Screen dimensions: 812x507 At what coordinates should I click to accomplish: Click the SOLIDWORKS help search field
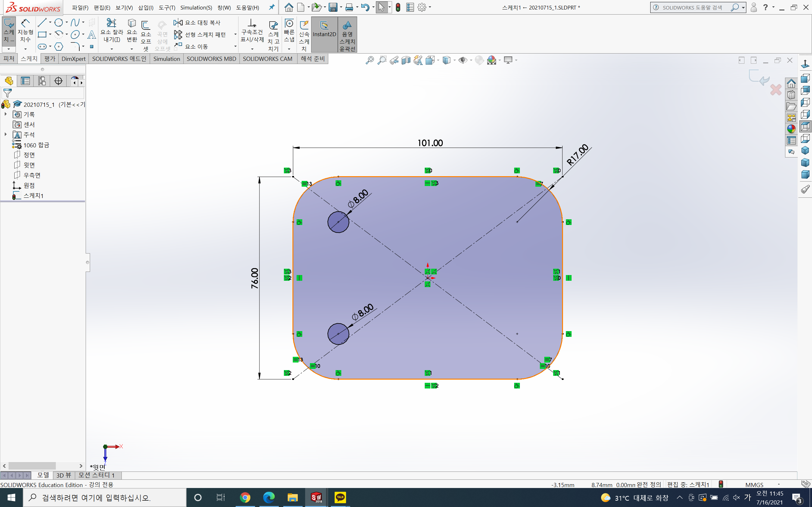(693, 7)
